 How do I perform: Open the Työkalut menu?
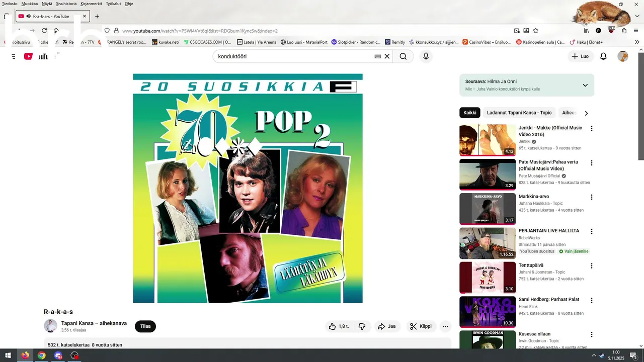(x=113, y=4)
